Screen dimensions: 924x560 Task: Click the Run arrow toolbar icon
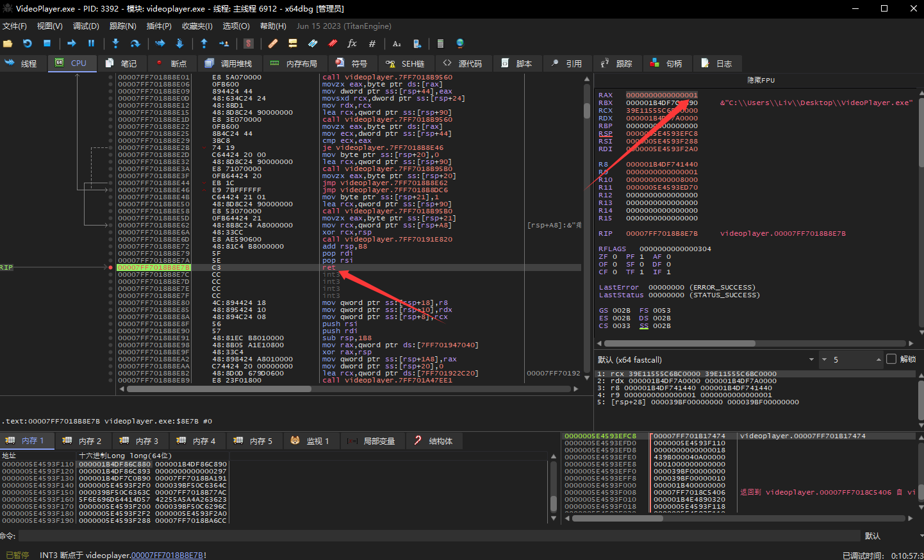pyautogui.click(x=72, y=44)
